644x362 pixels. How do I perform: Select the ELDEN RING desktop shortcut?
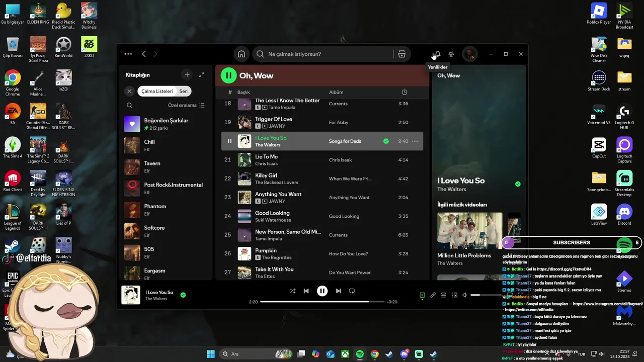38,14
